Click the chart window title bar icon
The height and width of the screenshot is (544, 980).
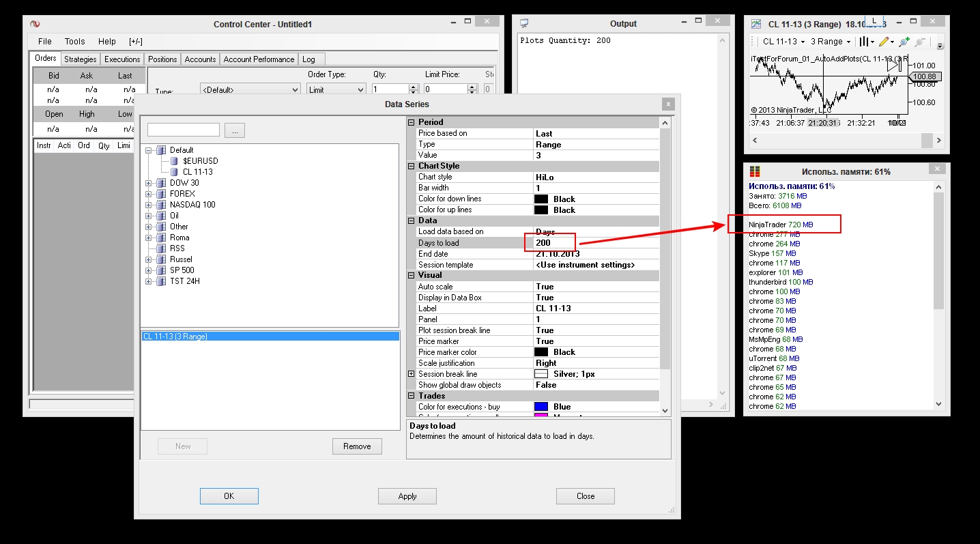pos(756,24)
